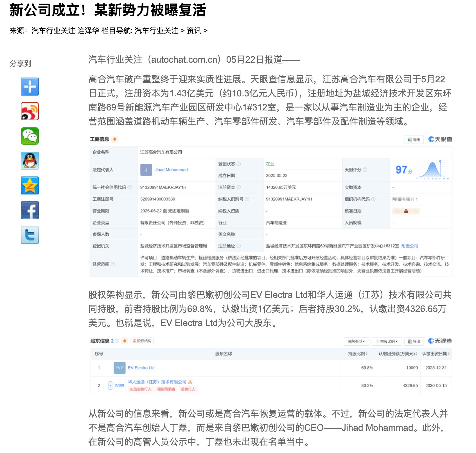
Task: Open author 连泽华 link
Action: click(88, 31)
